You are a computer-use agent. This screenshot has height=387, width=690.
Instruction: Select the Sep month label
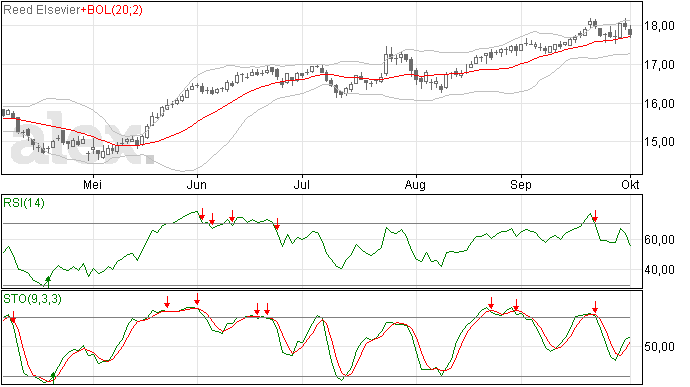pyautogui.click(x=521, y=185)
